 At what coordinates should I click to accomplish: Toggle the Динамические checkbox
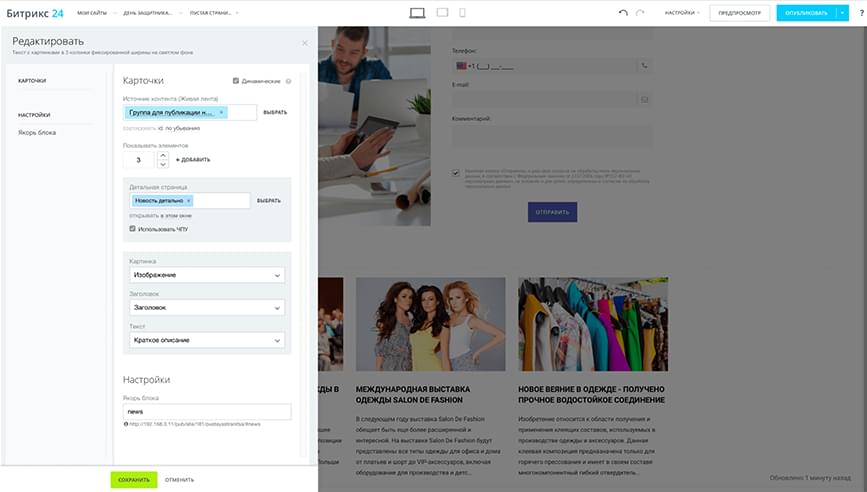(236, 81)
